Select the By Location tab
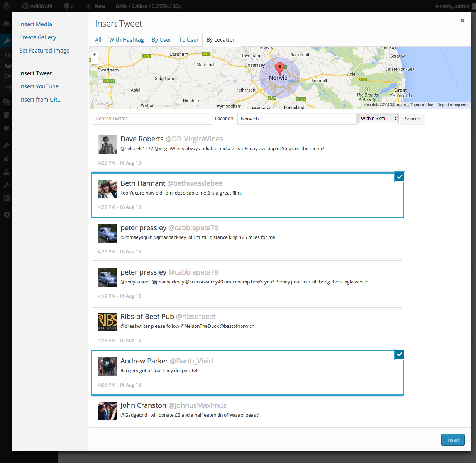Viewport: 476px width, 463px height. pyautogui.click(x=221, y=40)
